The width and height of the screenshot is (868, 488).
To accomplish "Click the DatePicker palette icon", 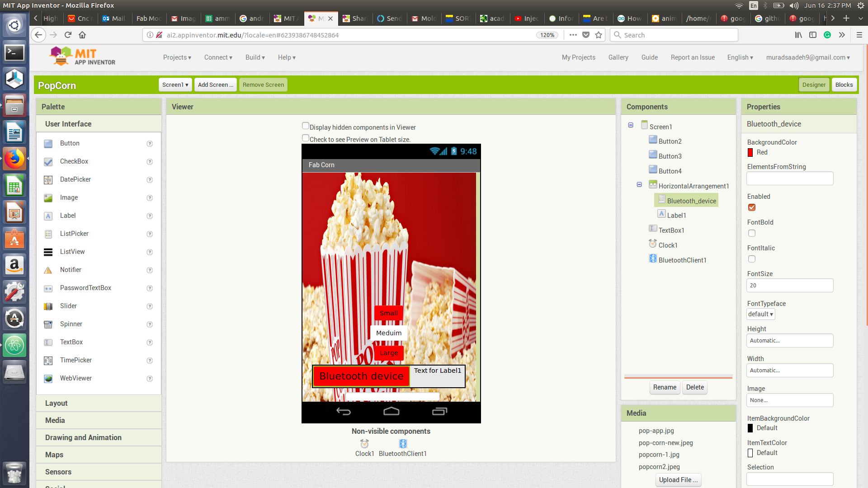I will (48, 180).
